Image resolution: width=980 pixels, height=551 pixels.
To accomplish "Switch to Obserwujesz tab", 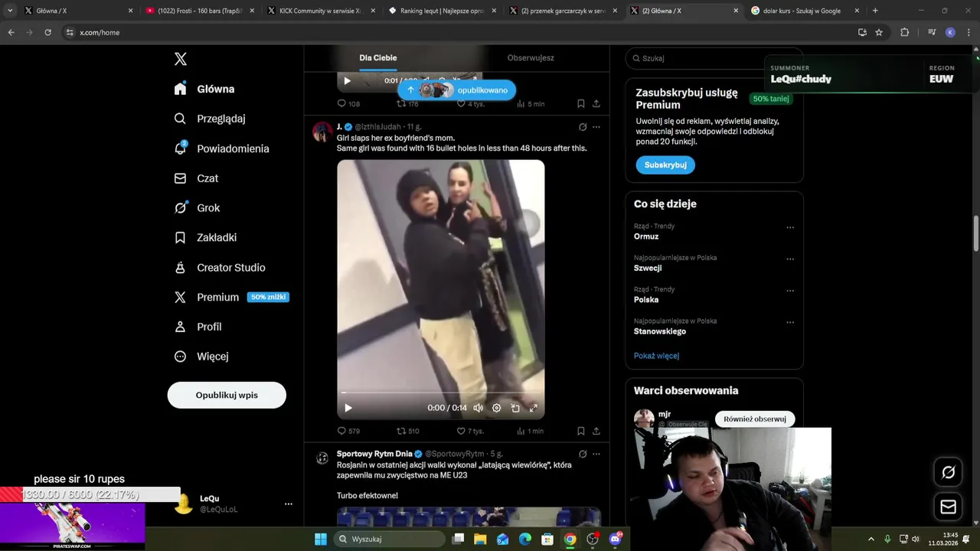I will coord(531,58).
